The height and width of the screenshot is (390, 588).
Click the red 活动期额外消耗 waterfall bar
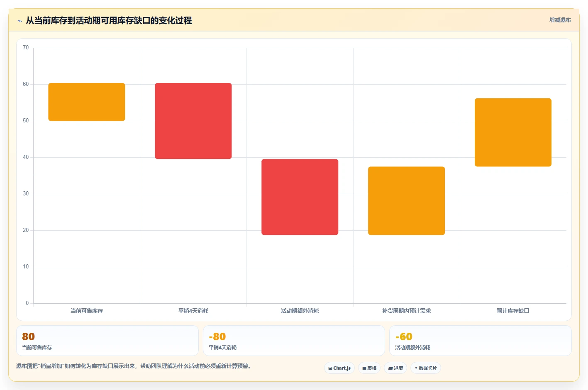(x=300, y=197)
